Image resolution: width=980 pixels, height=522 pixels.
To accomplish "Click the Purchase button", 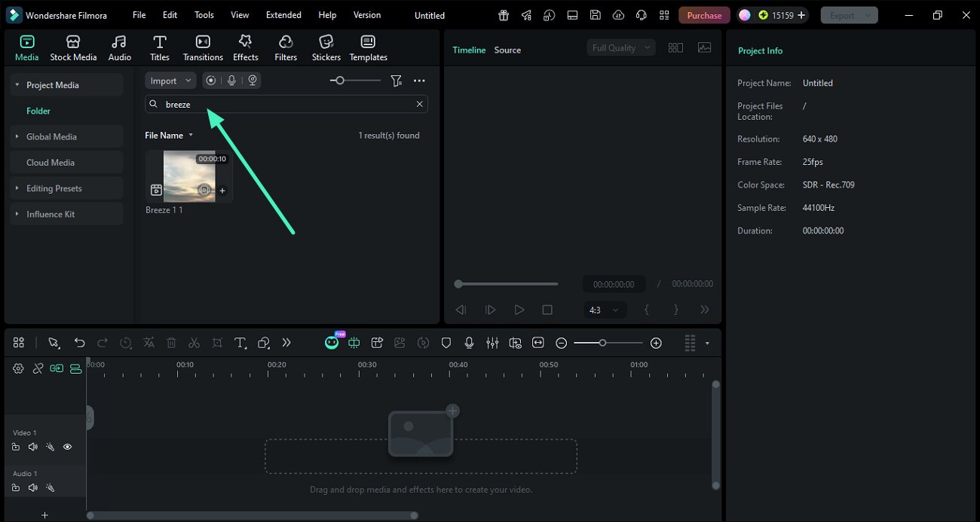I will [704, 15].
